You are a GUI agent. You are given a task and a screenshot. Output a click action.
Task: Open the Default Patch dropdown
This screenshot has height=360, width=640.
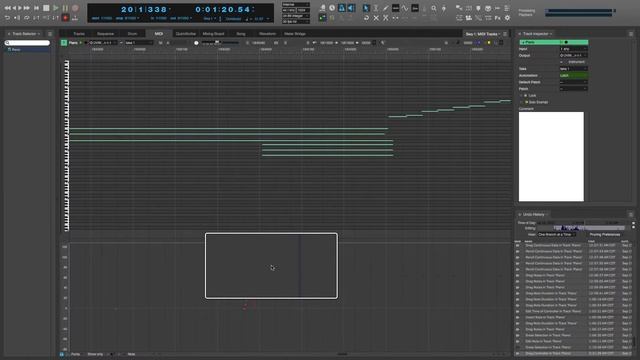point(573,82)
